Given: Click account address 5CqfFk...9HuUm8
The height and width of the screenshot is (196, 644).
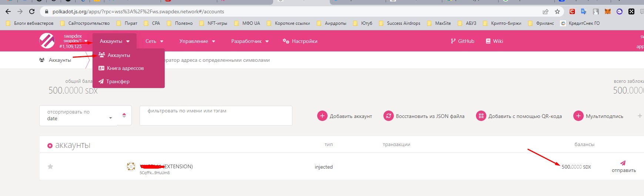Looking at the screenshot, I should 155,173.
